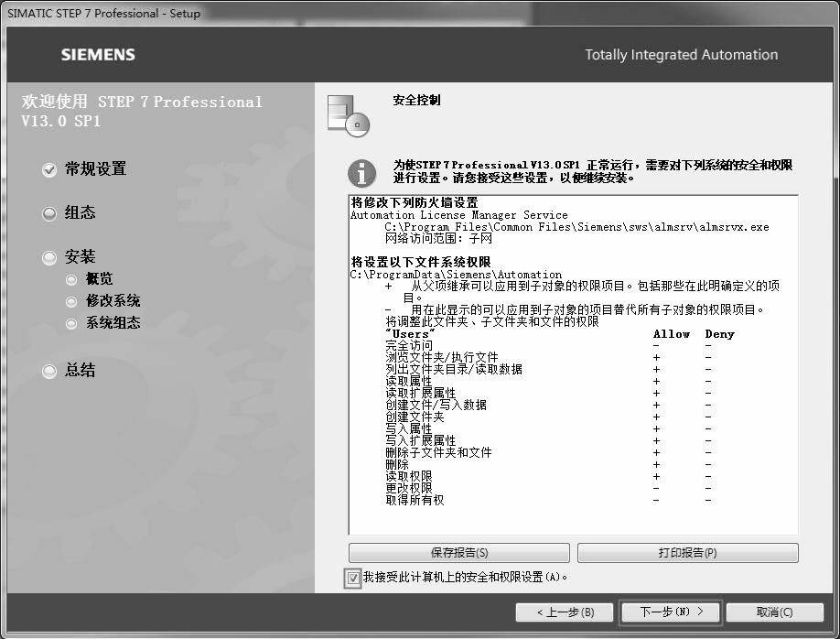Click the 网络访问范围: 子网 line

(x=438, y=239)
